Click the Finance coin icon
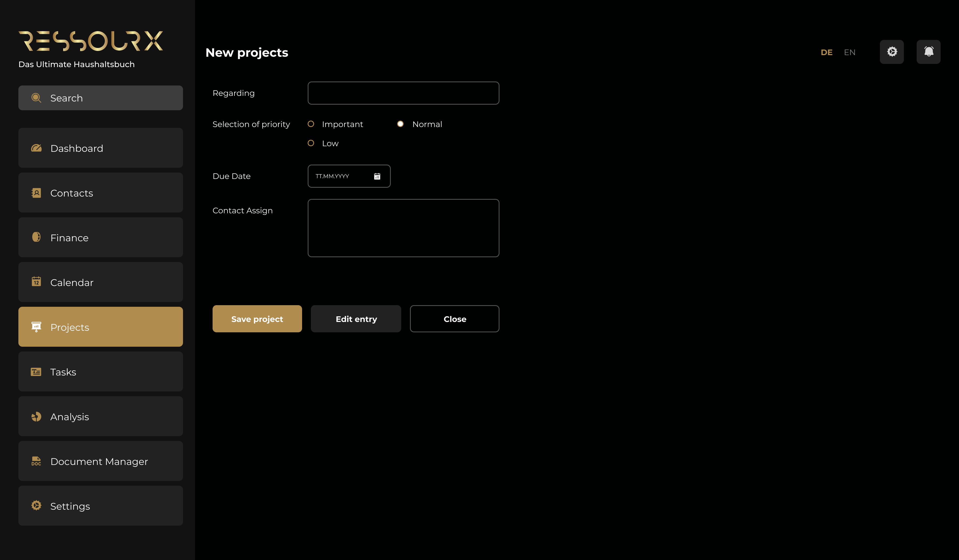959x560 pixels. tap(36, 237)
